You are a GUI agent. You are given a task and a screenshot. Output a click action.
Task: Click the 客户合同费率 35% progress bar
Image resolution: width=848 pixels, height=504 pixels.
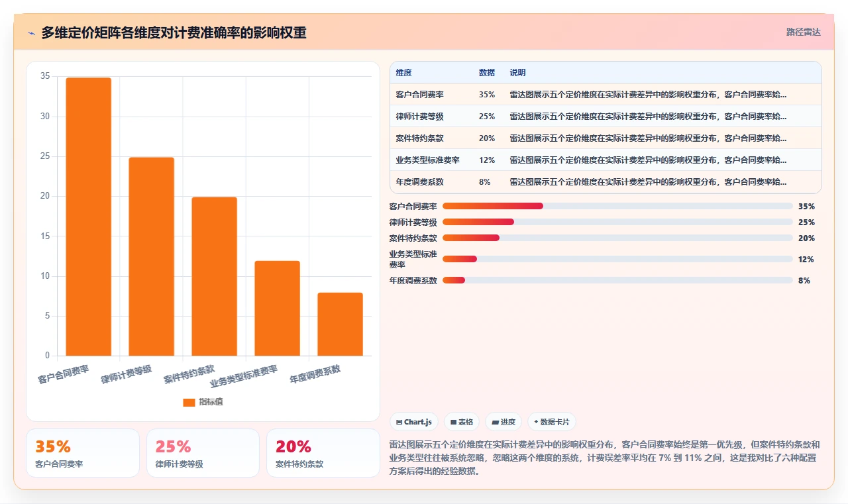coord(617,206)
